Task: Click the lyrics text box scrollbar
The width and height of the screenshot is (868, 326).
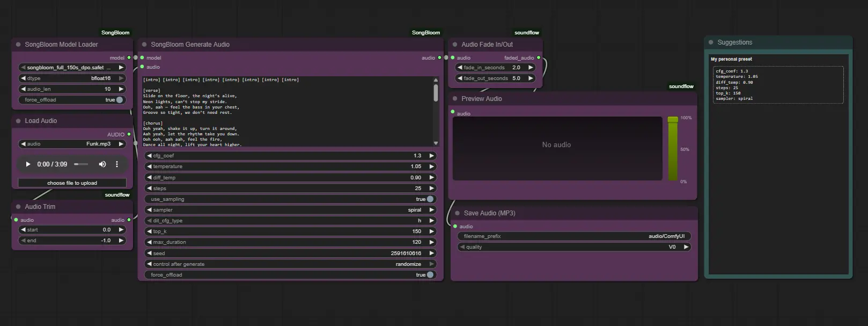Action: click(436, 92)
